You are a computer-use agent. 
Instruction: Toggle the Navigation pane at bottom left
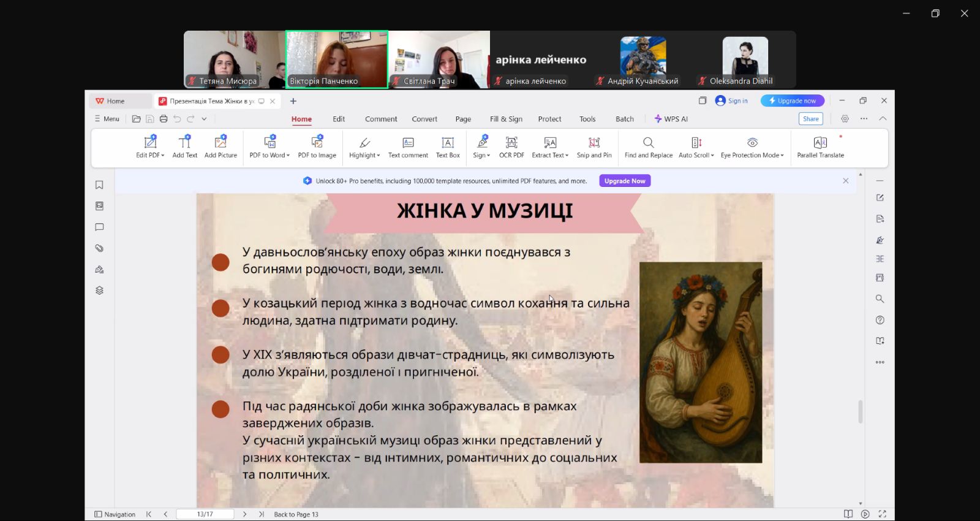[x=115, y=514]
